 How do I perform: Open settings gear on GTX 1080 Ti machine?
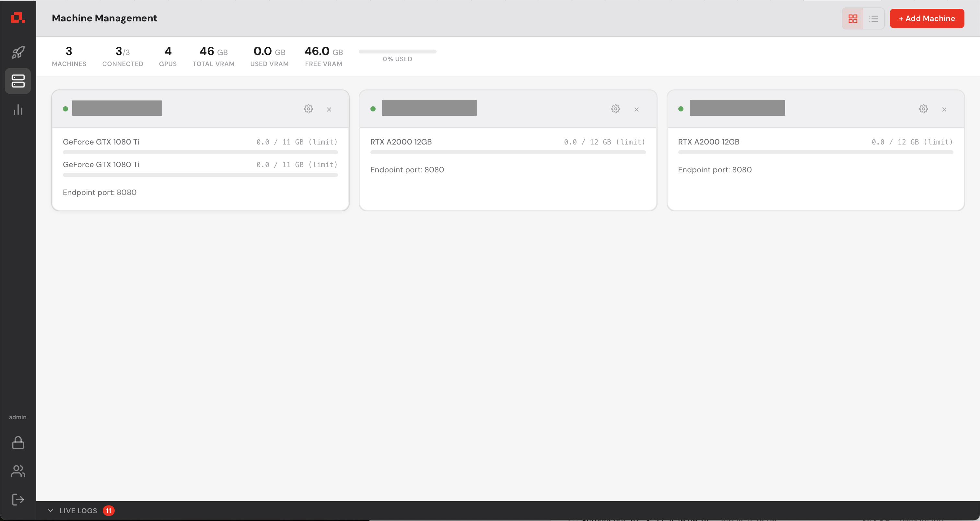pyautogui.click(x=308, y=109)
